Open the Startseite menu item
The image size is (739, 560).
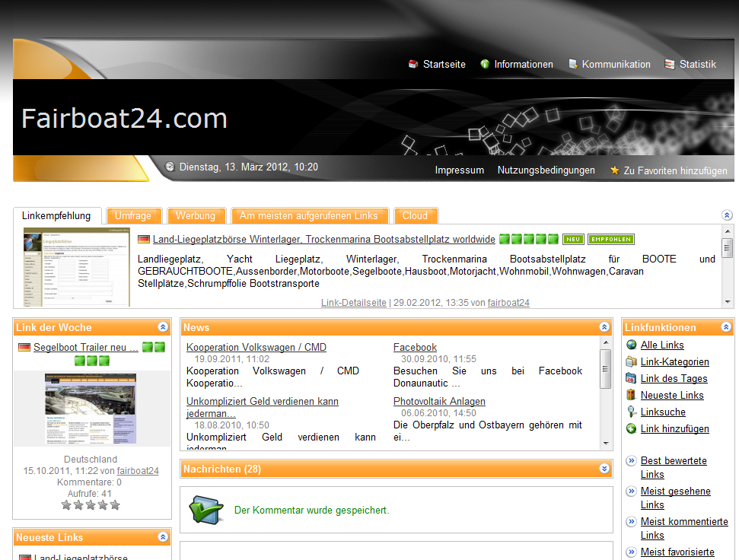point(444,64)
